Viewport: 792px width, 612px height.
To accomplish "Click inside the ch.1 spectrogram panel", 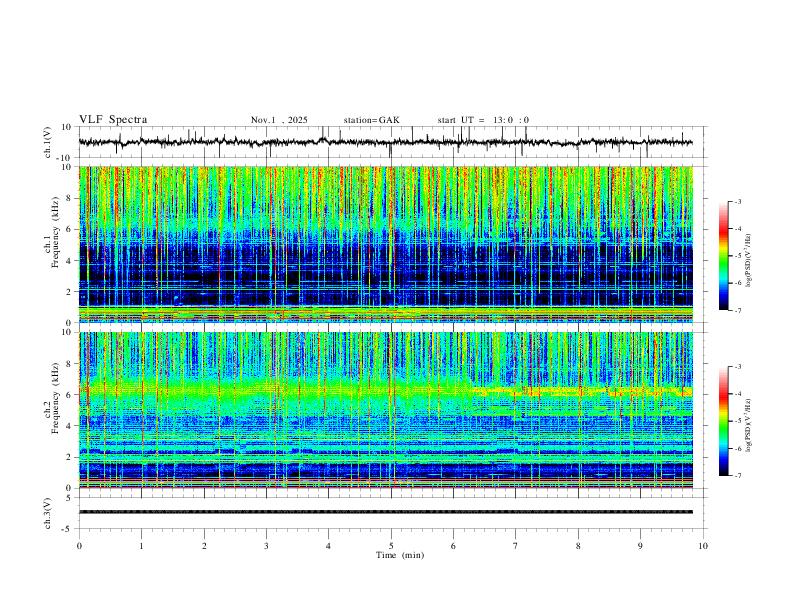I will tap(385, 244).
